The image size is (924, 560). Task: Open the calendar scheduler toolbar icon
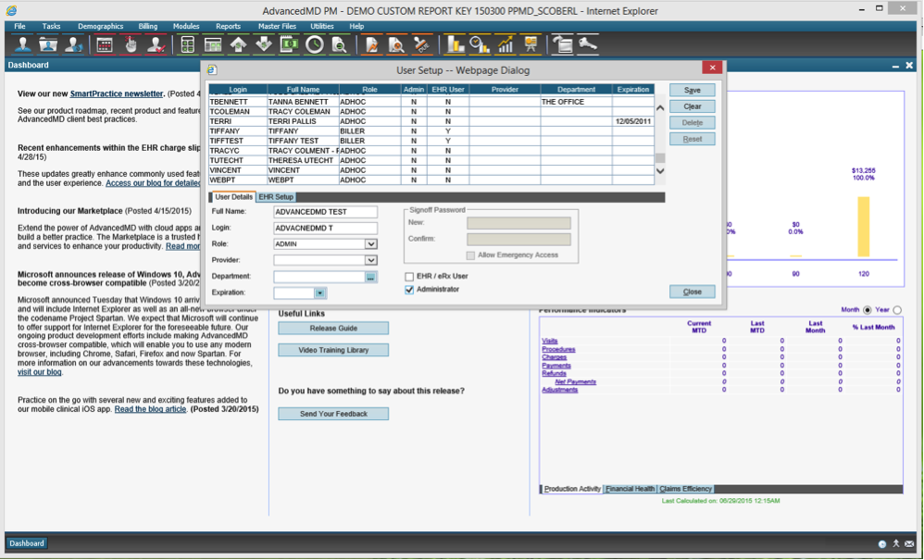105,44
